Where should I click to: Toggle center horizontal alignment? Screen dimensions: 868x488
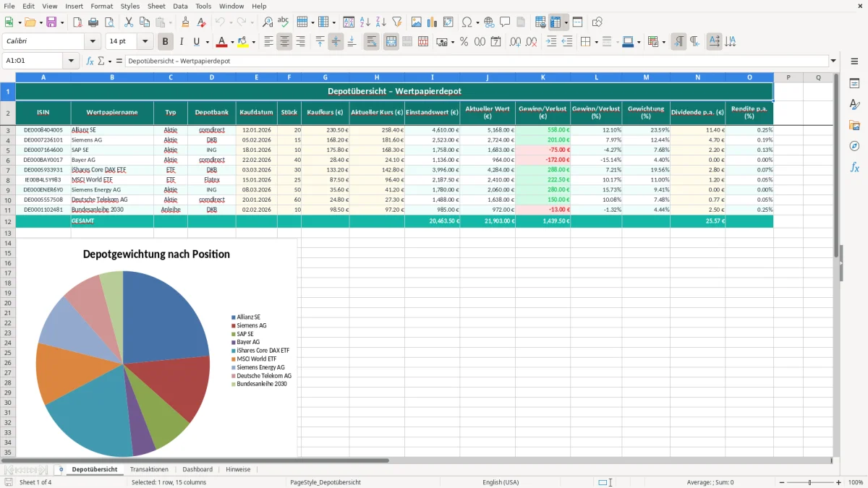click(284, 42)
